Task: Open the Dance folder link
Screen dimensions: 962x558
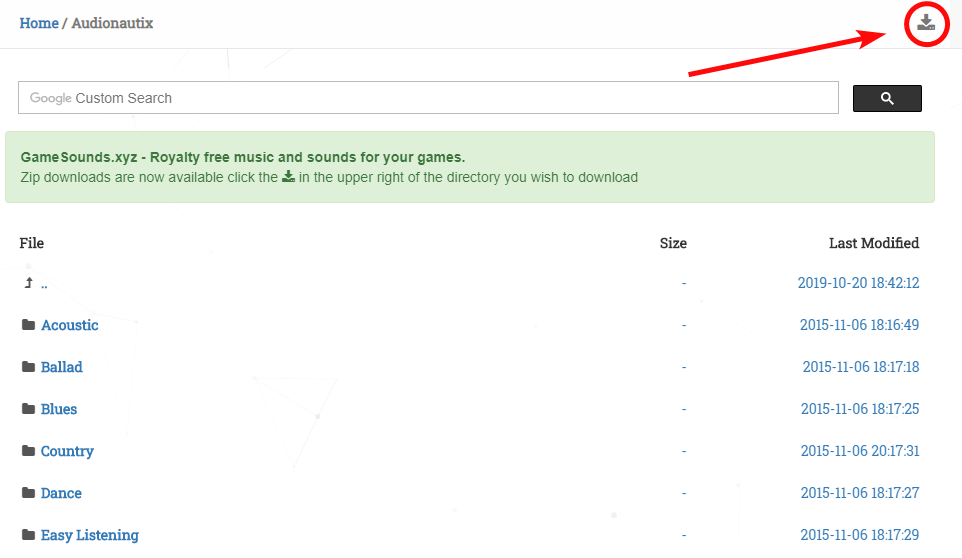Action: tap(61, 493)
